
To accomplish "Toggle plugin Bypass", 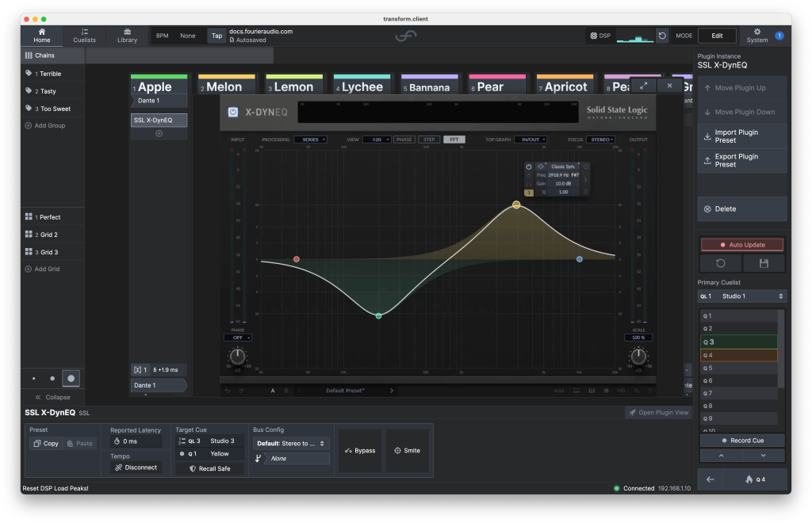I will [x=360, y=451].
